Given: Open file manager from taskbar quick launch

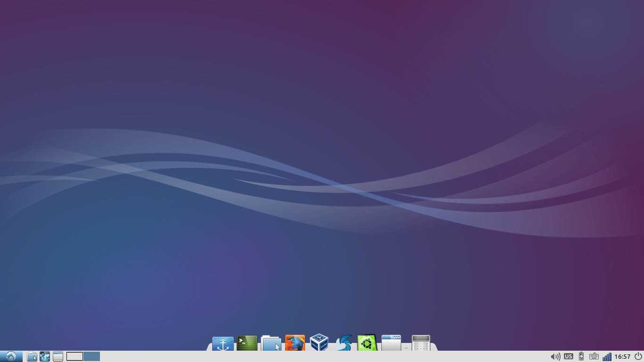Looking at the screenshot, I should (x=32, y=356).
